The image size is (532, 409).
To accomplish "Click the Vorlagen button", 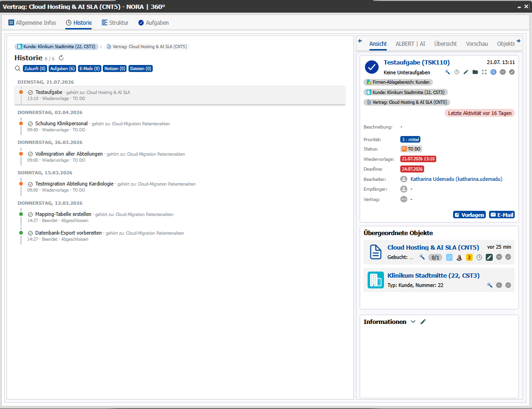I will click(469, 215).
